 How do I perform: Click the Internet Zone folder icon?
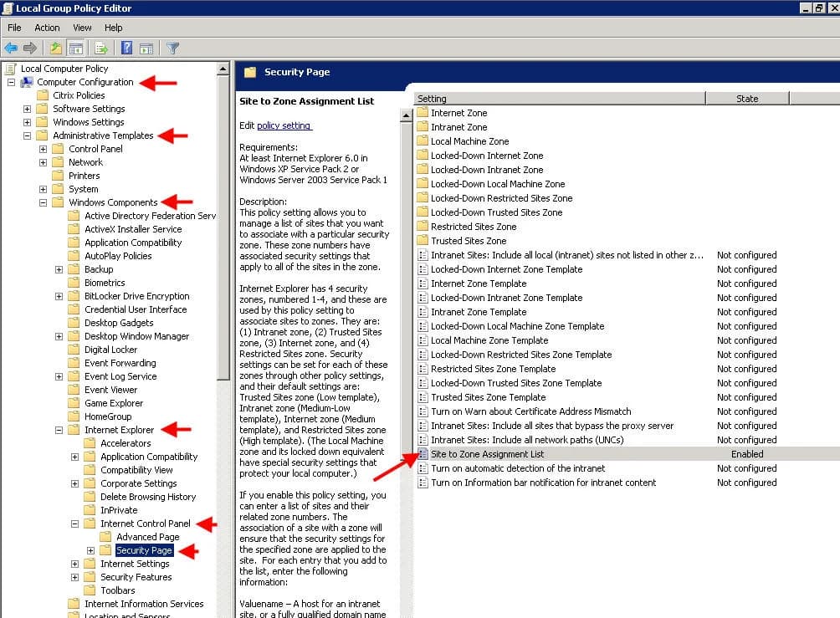[423, 112]
